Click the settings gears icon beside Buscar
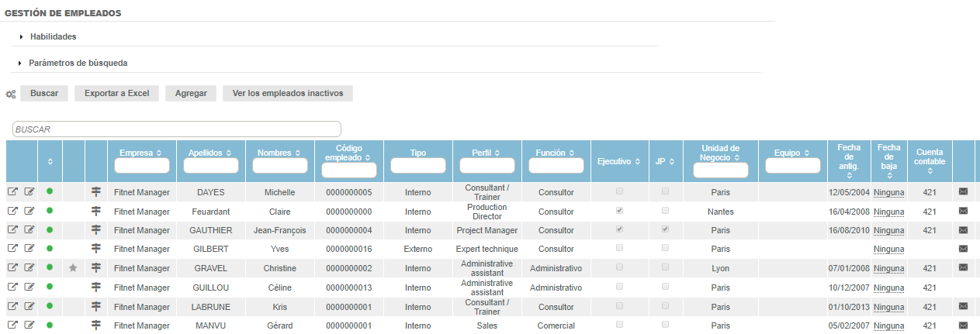980x334 pixels. tap(11, 94)
